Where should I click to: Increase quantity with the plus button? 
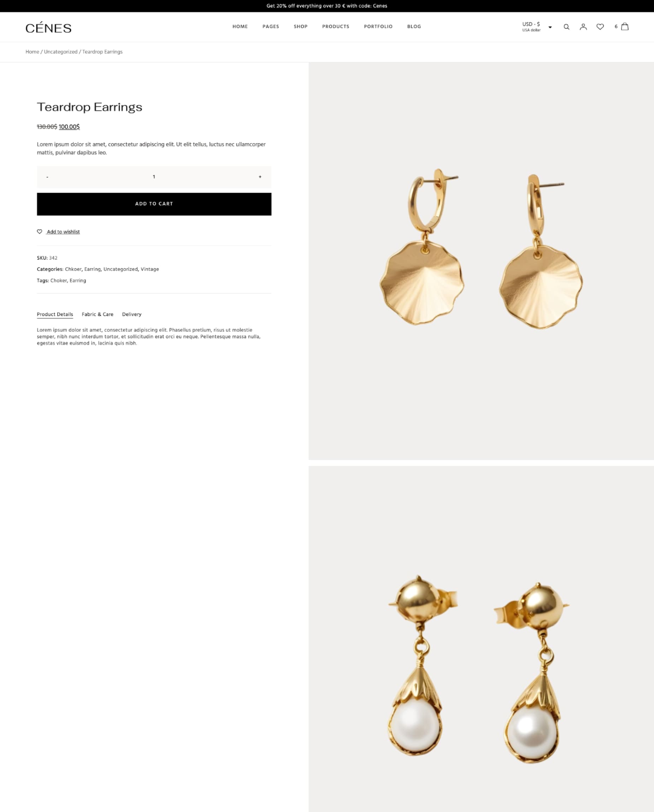(260, 177)
